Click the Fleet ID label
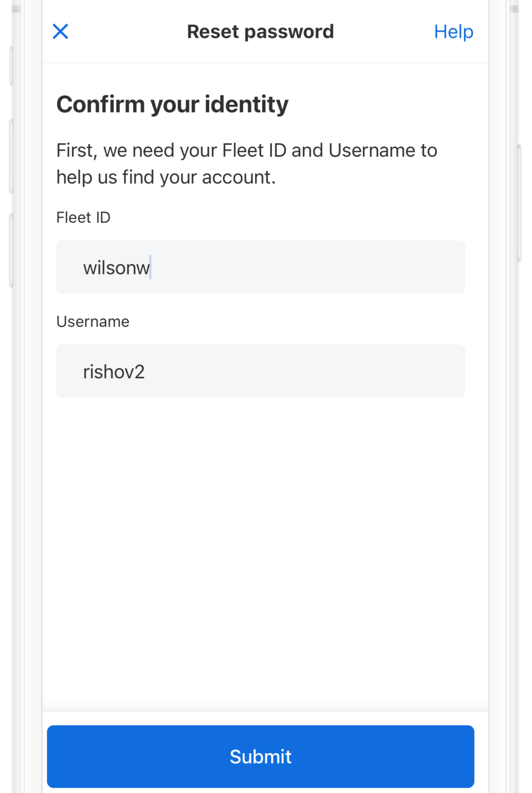Viewport: 532px width, 793px height. (83, 218)
